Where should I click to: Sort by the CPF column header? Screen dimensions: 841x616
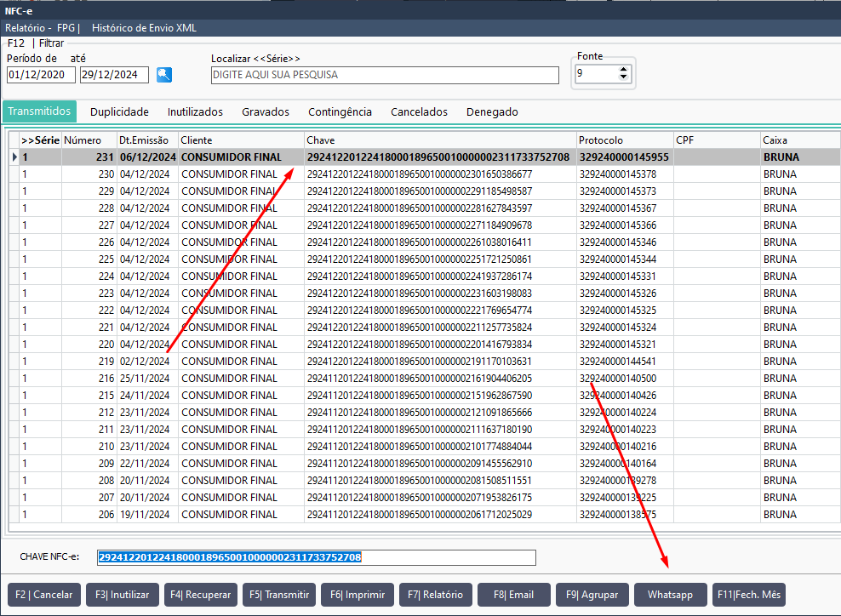click(x=717, y=140)
